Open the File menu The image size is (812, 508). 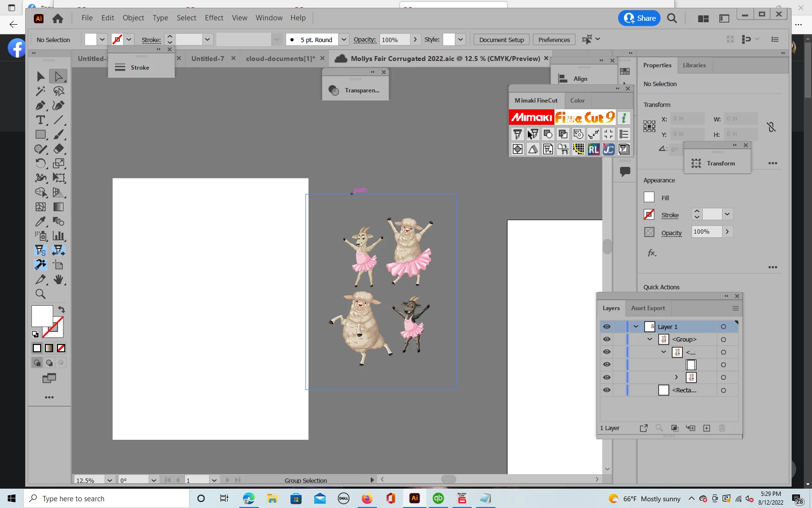coord(87,18)
